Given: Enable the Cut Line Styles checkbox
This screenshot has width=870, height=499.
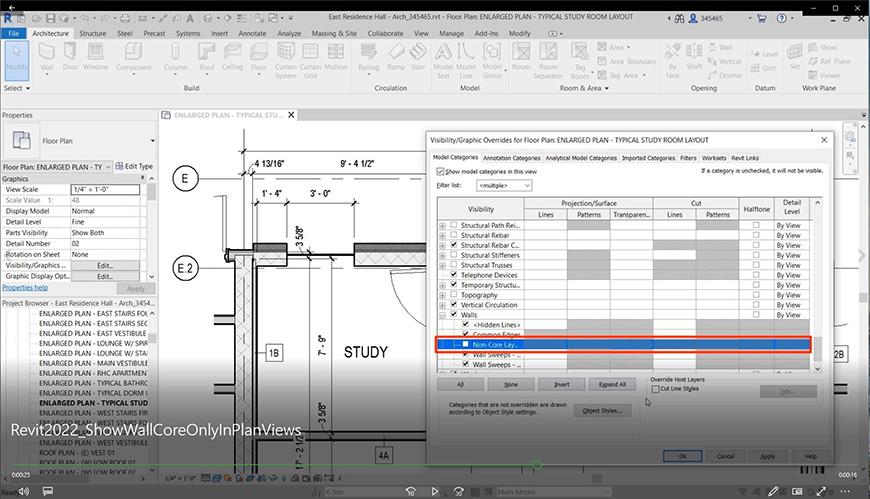Looking at the screenshot, I should coord(655,389).
